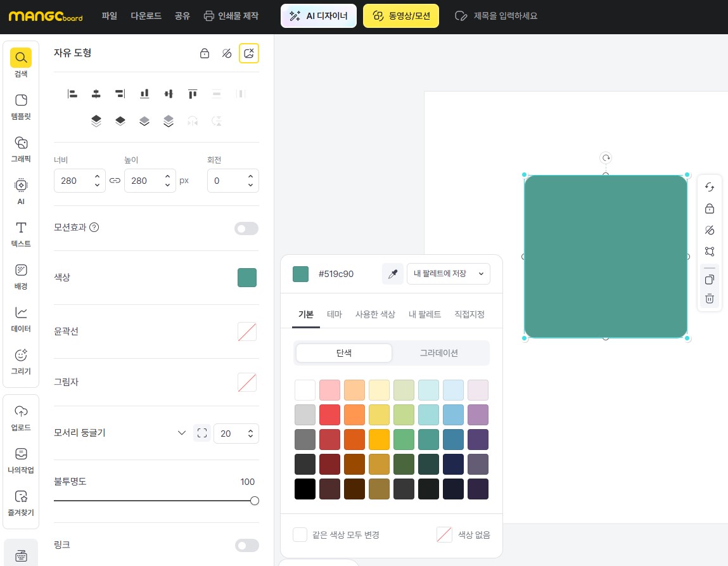Viewport: 728px width, 566px height.
Task: Bring layer forward one step
Action: tap(120, 120)
